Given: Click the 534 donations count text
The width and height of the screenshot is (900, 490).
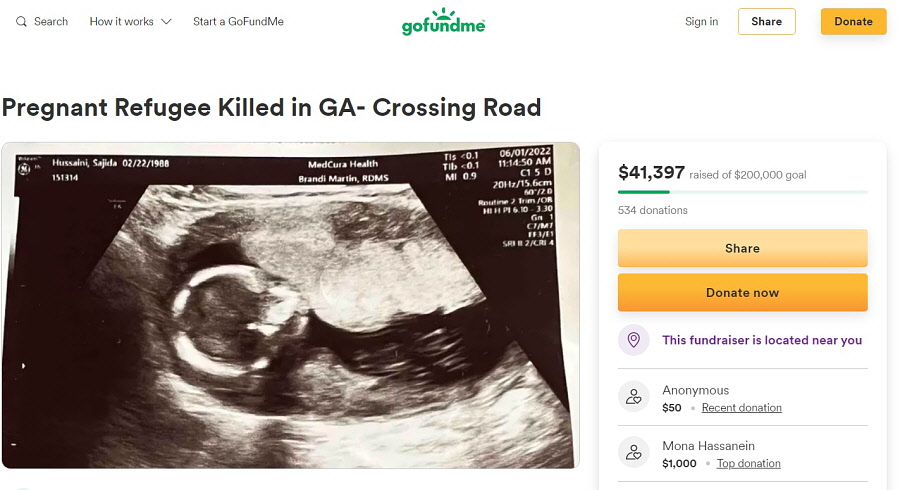Looking at the screenshot, I should point(653,211).
